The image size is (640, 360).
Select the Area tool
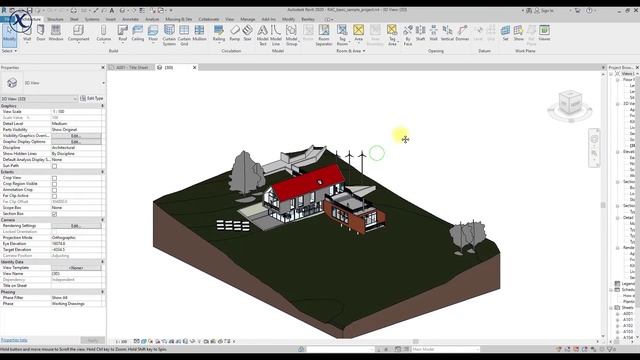tap(358, 33)
